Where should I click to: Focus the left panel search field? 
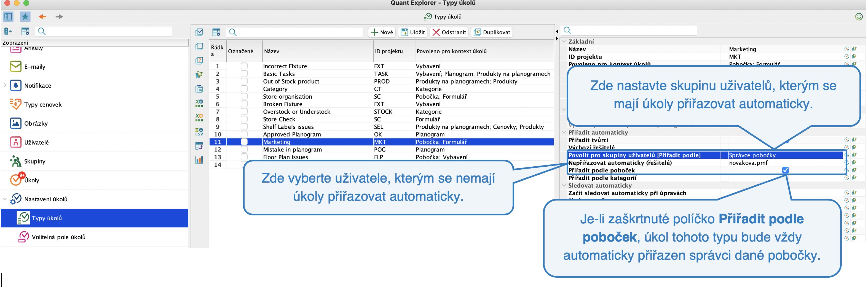[104, 31]
